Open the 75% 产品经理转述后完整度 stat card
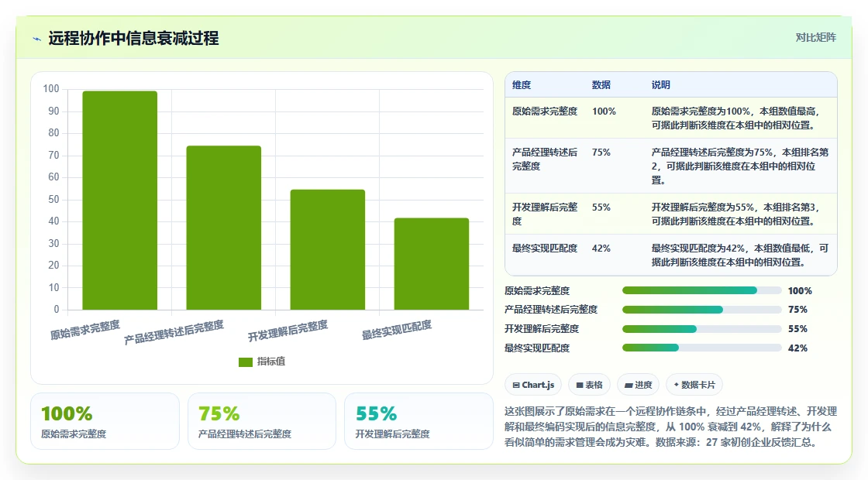This screenshot has width=868, height=480. click(262, 421)
